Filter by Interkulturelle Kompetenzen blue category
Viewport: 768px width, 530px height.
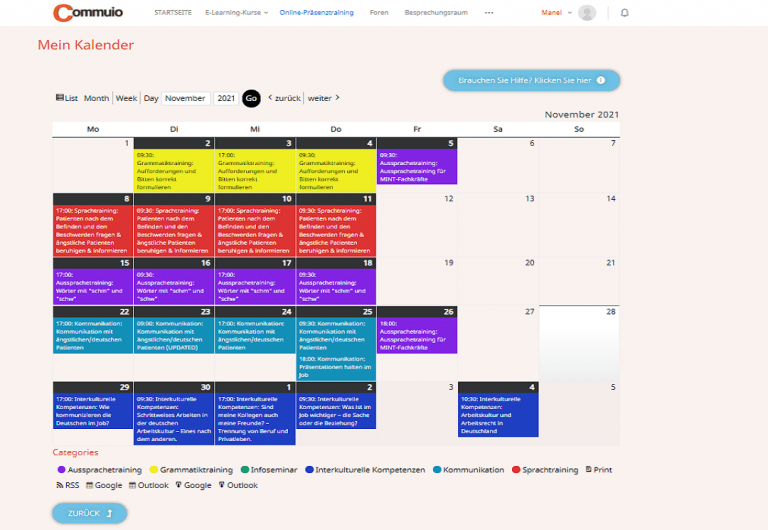[x=365, y=470]
